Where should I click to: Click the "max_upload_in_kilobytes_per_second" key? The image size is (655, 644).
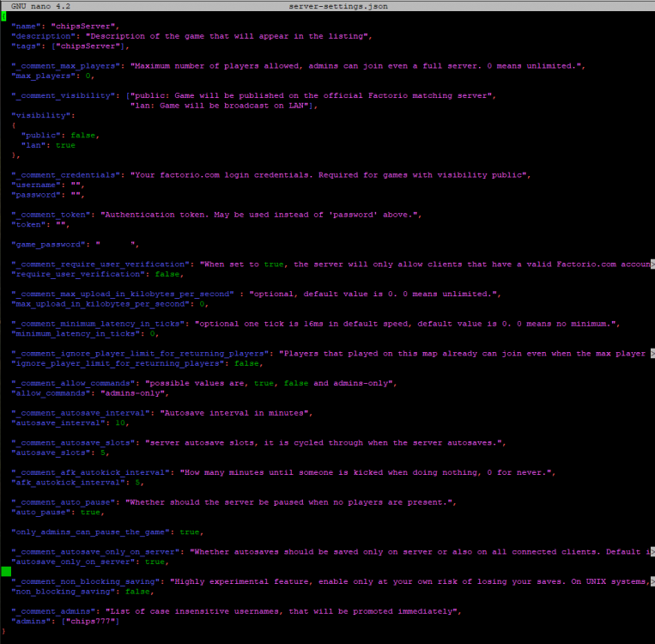click(x=100, y=304)
